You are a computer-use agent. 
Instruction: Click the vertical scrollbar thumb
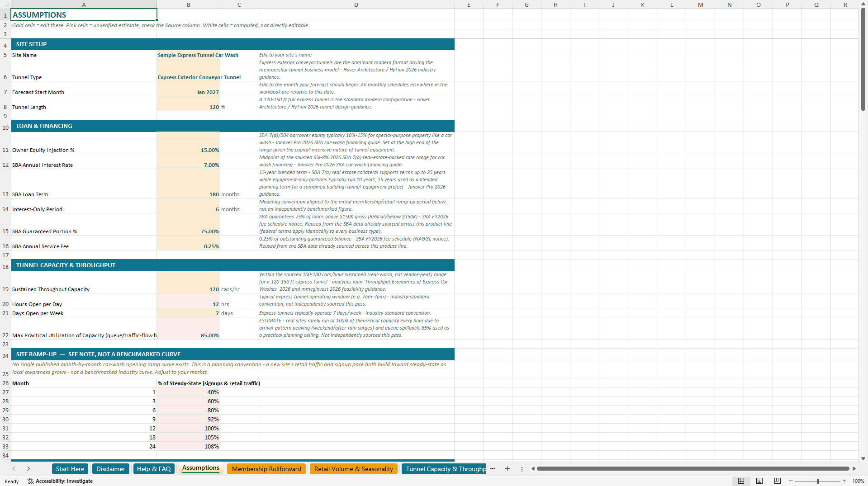tap(863, 60)
